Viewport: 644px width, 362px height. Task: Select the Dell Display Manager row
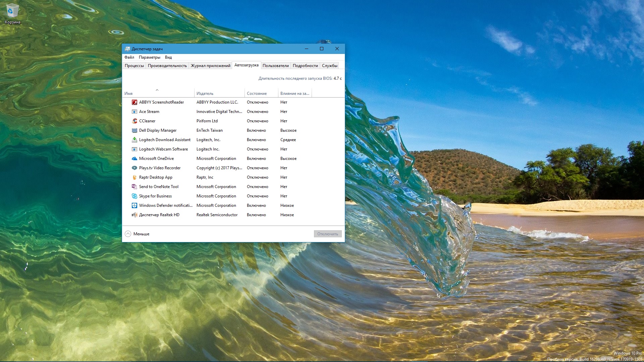[x=158, y=130]
